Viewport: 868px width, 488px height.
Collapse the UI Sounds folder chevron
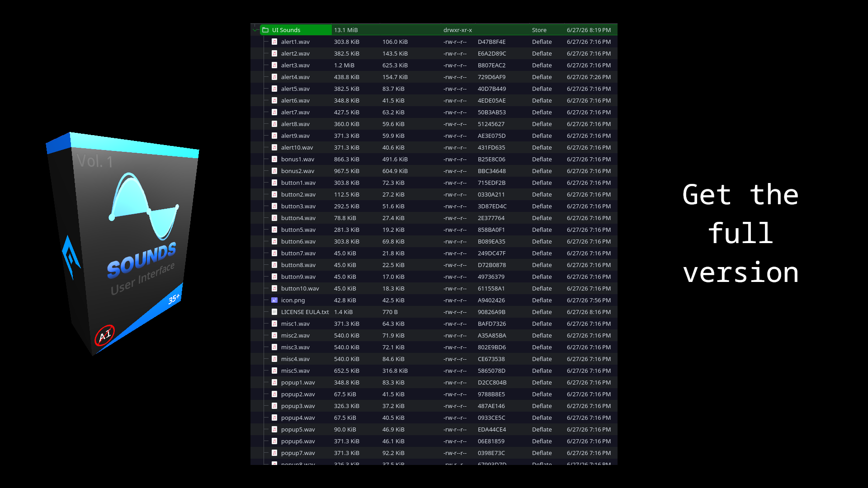[x=255, y=30]
